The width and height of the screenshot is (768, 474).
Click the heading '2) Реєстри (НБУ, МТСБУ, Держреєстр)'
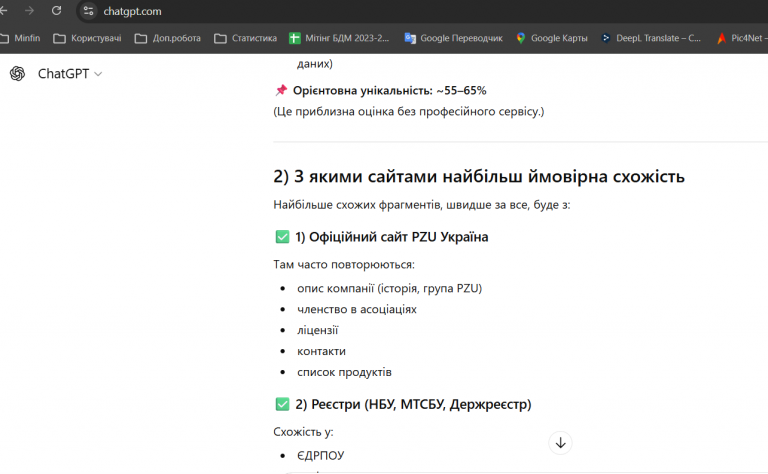413,404
